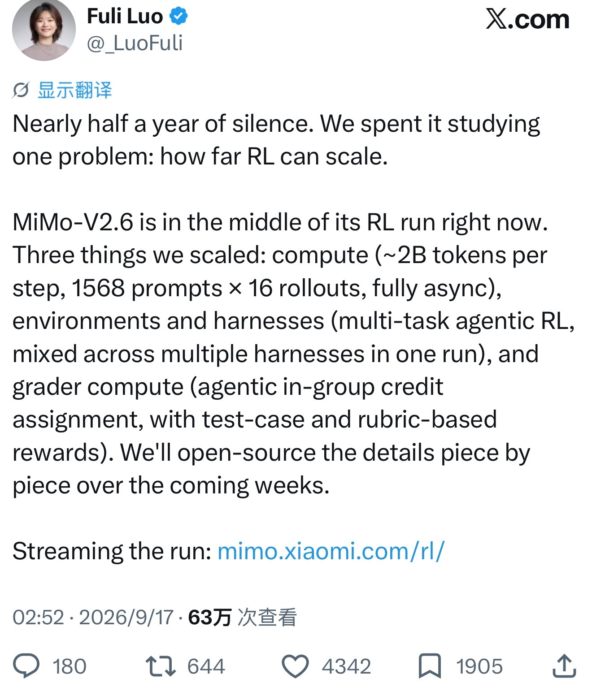The width and height of the screenshot is (592, 700).
Task: Click the Fuli Luo display name
Action: click(125, 17)
